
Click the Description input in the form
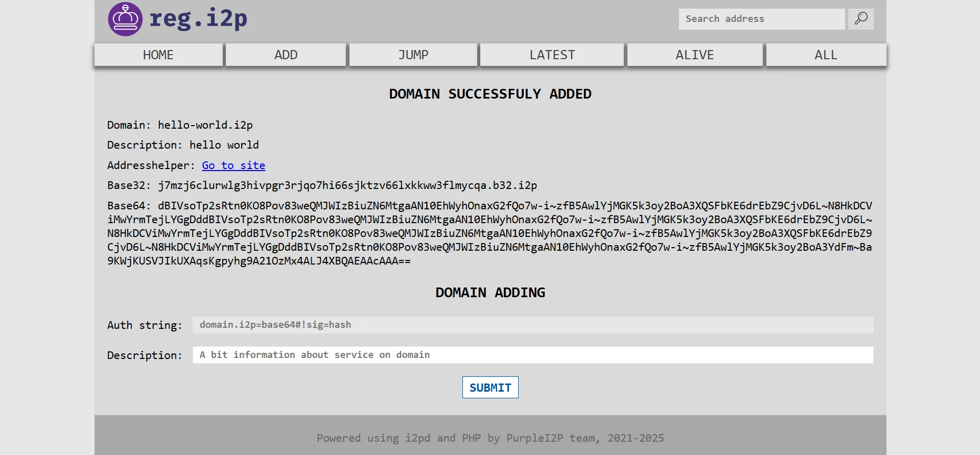532,355
